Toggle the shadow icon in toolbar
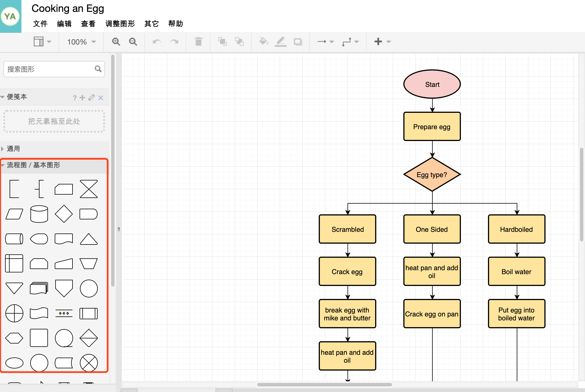Viewport: 585px width, 392px height. (x=298, y=42)
